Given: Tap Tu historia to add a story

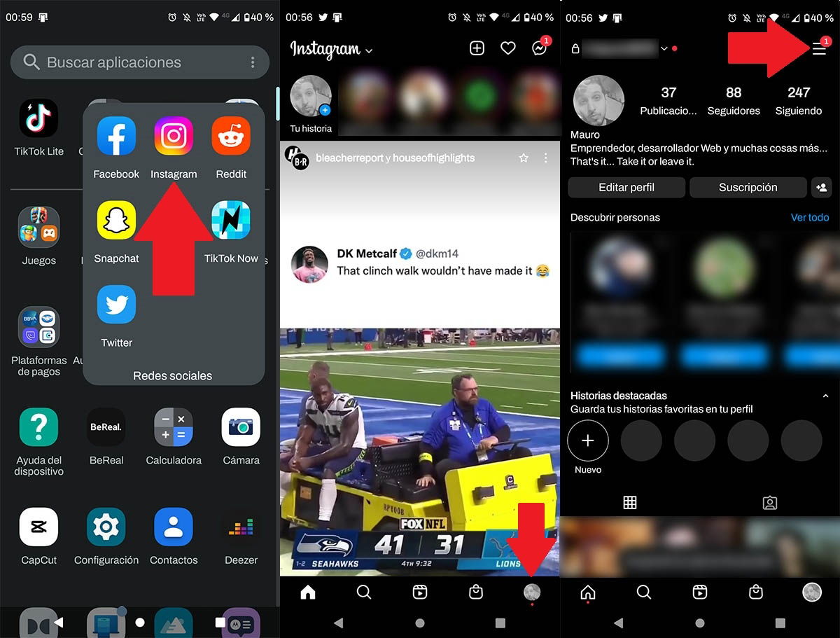Looking at the screenshot, I should (x=310, y=98).
